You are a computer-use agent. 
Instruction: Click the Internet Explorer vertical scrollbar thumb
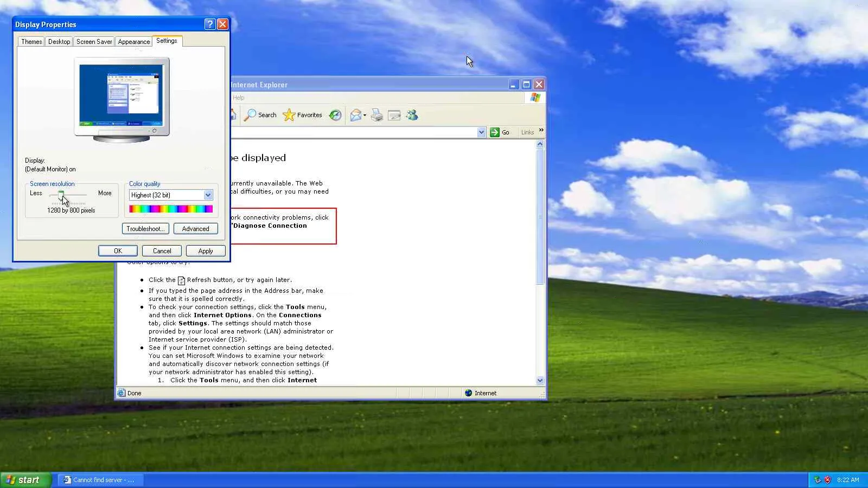(540, 217)
